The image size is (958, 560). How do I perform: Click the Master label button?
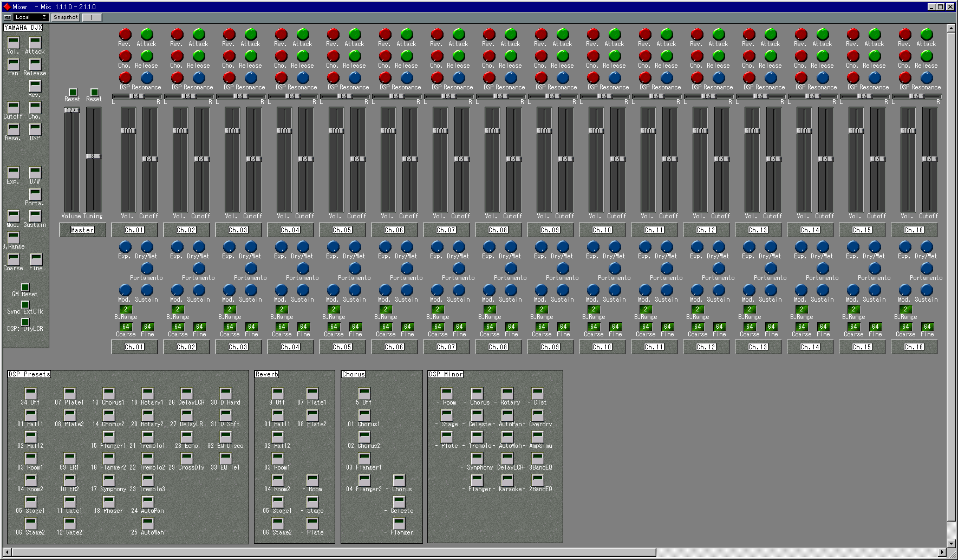(82, 230)
